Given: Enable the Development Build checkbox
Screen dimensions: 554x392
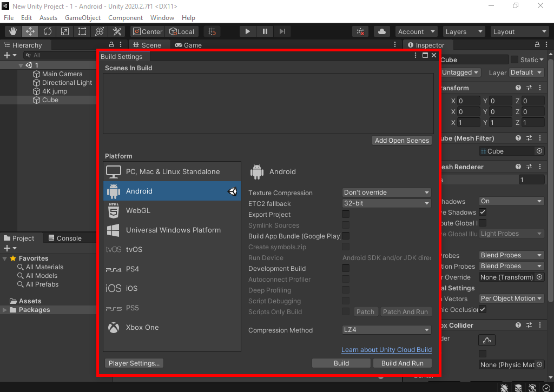Looking at the screenshot, I should (x=346, y=269).
